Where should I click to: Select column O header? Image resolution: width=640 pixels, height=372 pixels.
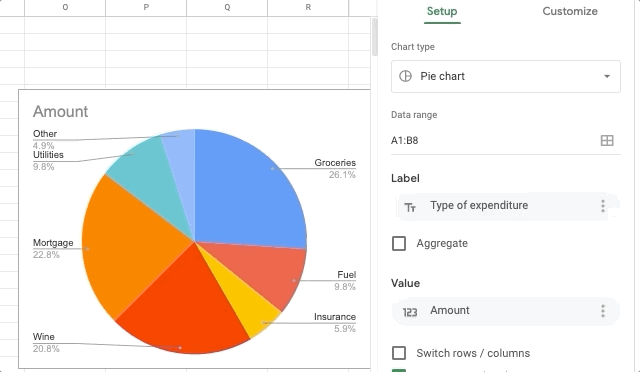tap(65, 8)
